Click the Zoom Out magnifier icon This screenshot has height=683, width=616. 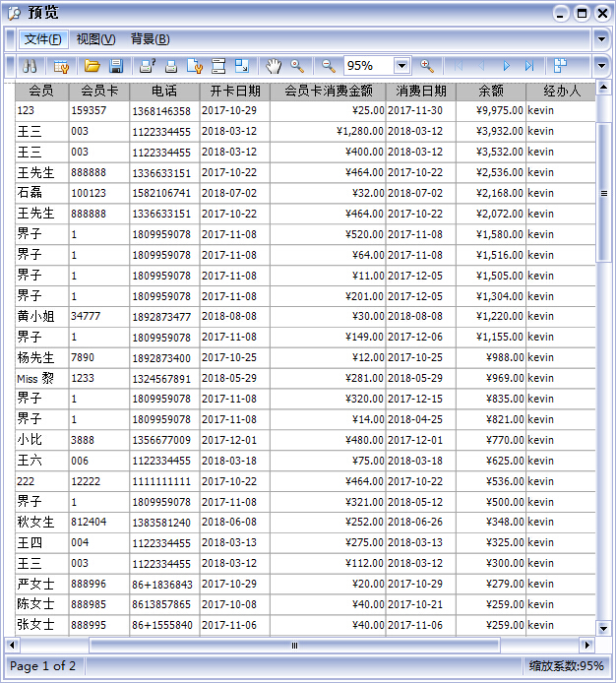(329, 66)
